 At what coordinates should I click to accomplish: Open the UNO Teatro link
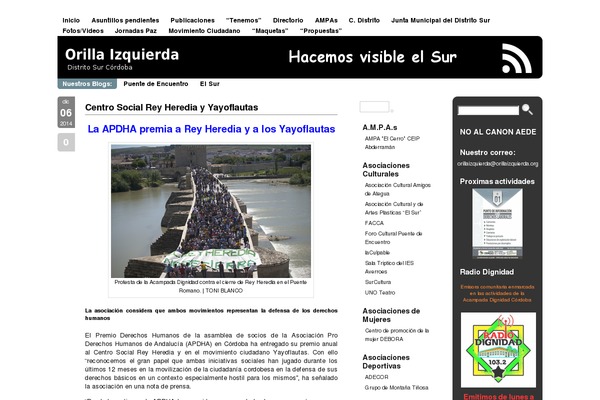[380, 292]
